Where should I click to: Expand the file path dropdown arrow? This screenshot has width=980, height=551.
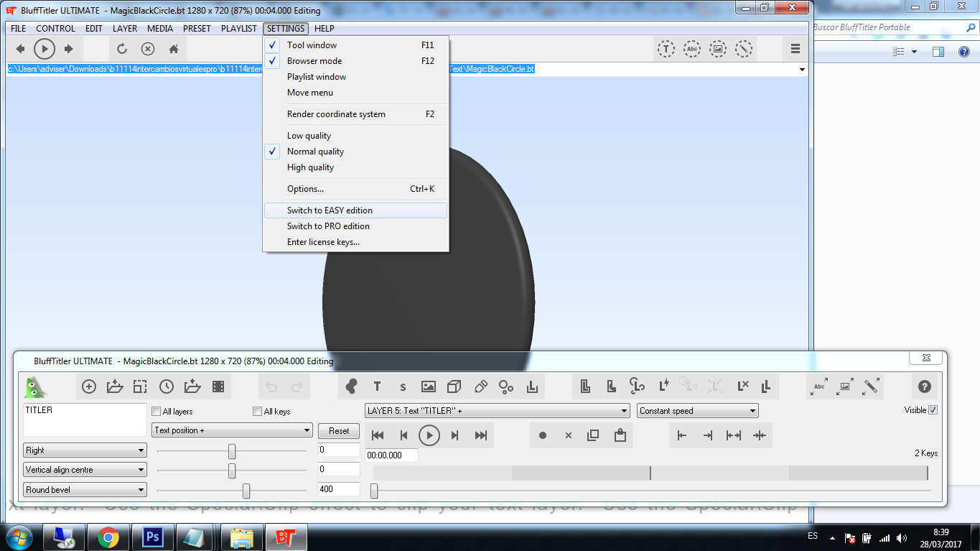coord(802,70)
